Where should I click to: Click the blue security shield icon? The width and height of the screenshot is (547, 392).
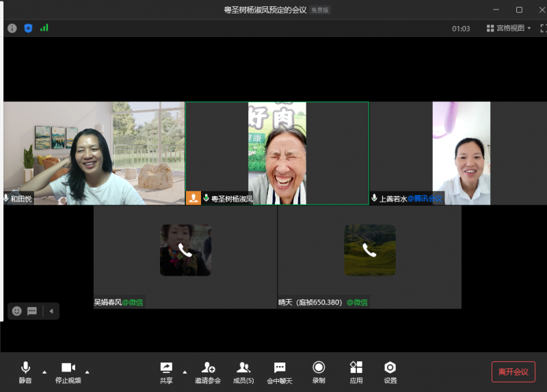click(28, 28)
